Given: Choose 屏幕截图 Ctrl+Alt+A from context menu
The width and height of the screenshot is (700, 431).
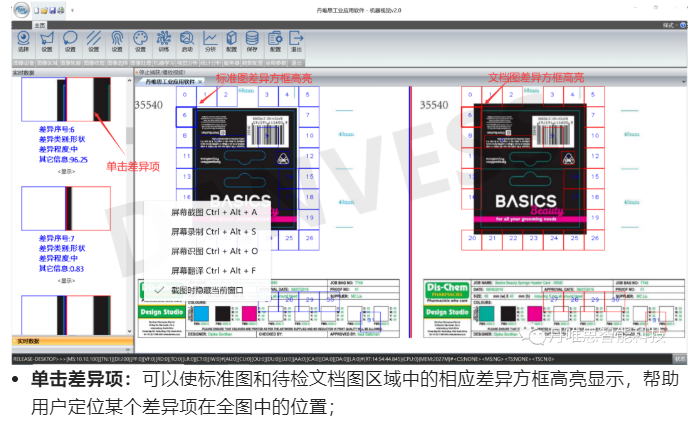Looking at the screenshot, I should [214, 212].
